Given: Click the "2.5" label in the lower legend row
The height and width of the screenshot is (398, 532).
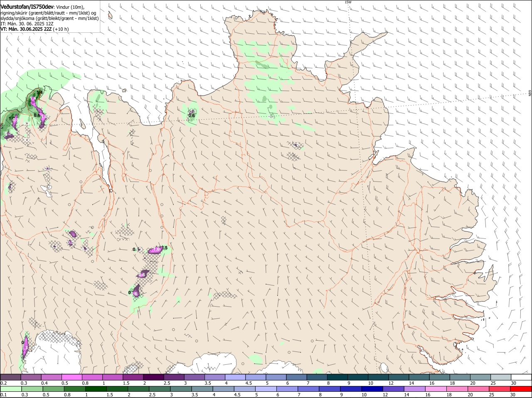Looking at the screenshot, I should click(x=153, y=395).
